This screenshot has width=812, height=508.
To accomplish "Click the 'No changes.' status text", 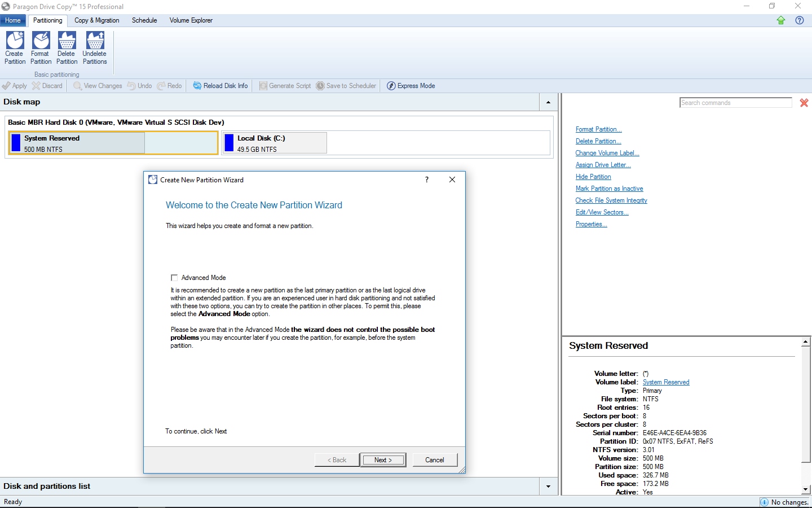I will 789,502.
